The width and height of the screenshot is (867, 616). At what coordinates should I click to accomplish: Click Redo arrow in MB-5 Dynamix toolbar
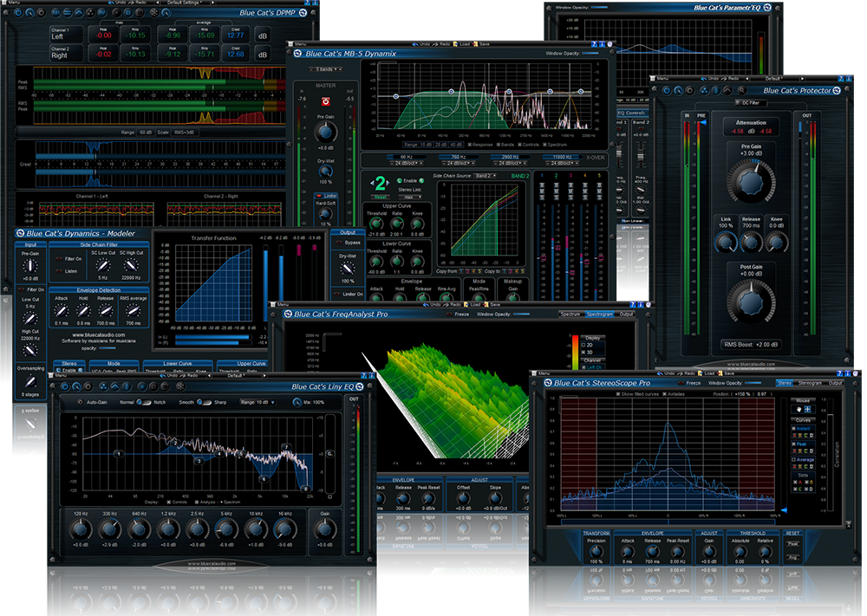(x=434, y=44)
